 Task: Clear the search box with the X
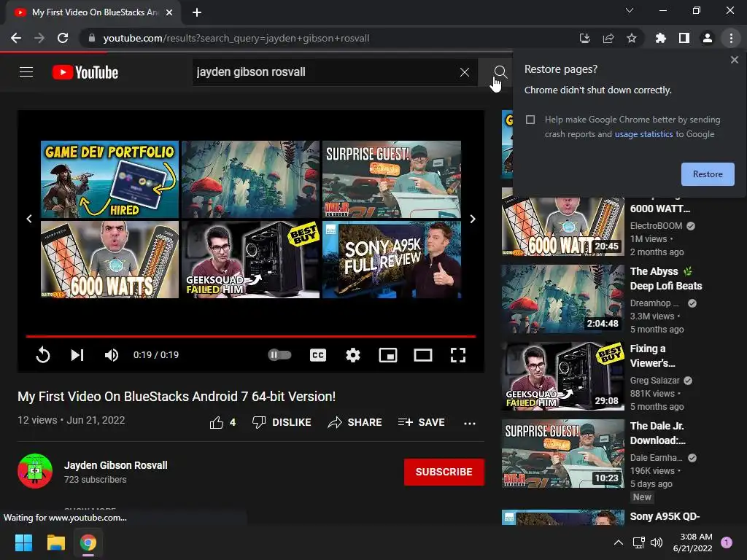(465, 72)
